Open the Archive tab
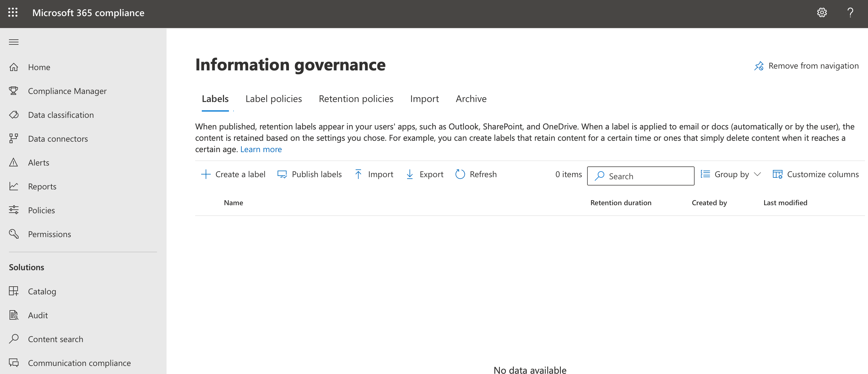The height and width of the screenshot is (374, 868). click(471, 99)
